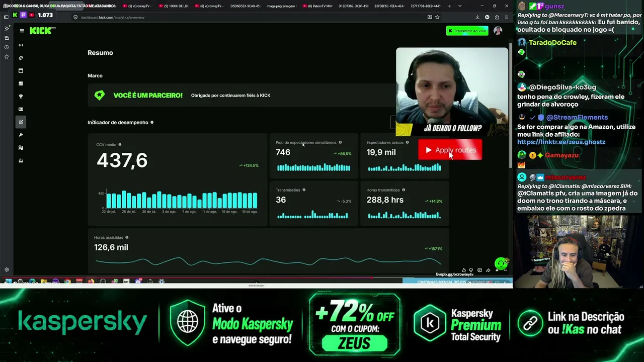Click the Windows Start button in taskbar
Image resolution: width=644 pixels, height=362 pixels.
(x=8, y=282)
